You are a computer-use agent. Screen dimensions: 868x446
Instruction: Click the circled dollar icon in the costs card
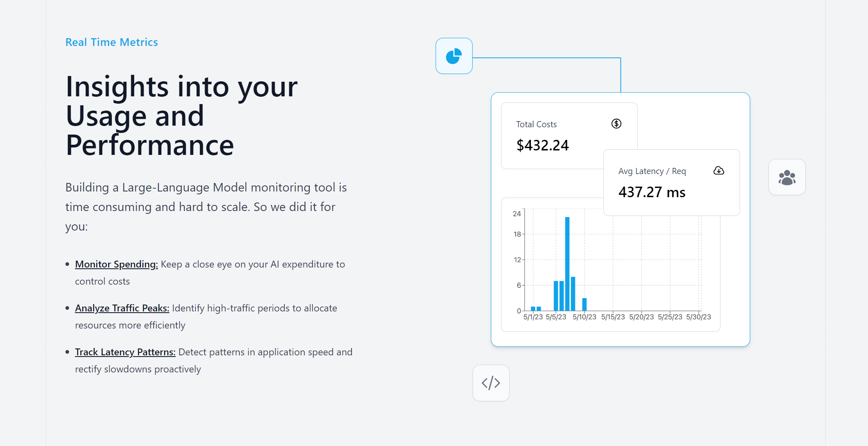pos(616,124)
